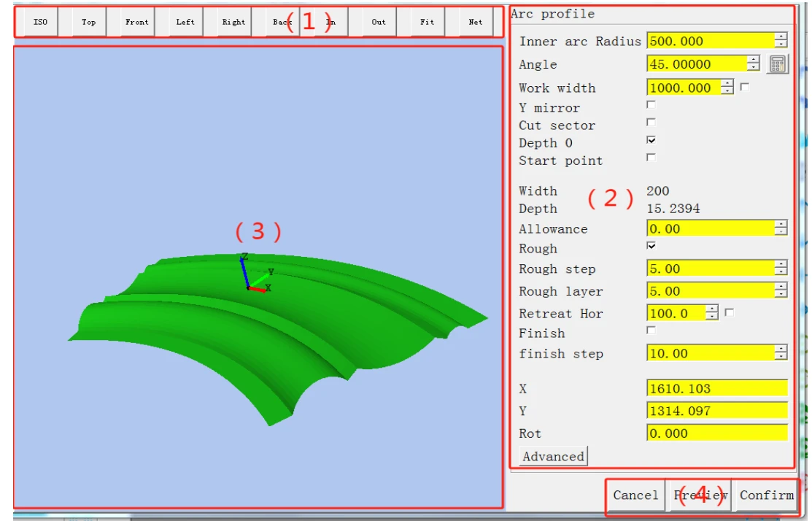Enable the Y mirror checkbox
Viewport: 812px width, 521px height.
[x=651, y=104]
